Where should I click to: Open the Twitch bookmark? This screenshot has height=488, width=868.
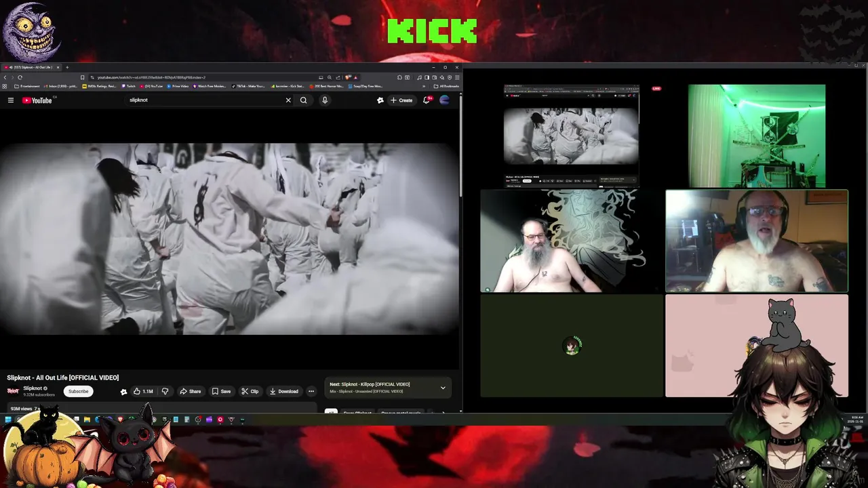click(129, 86)
